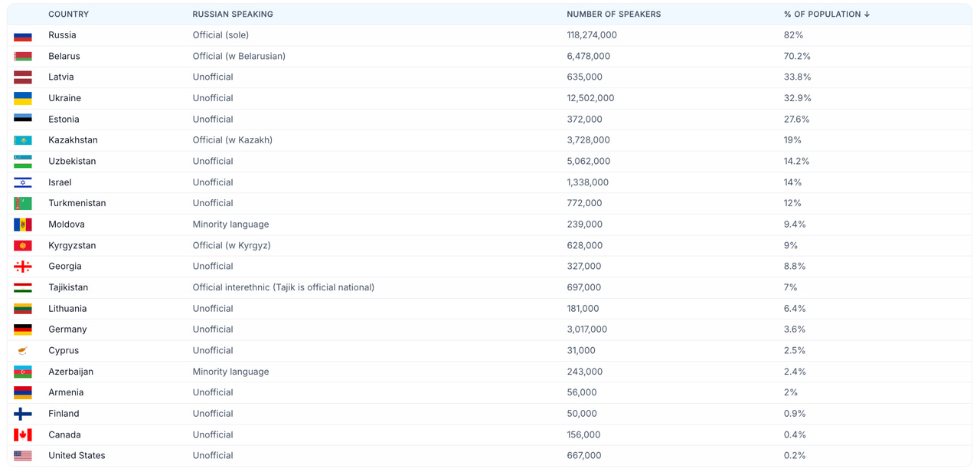
Task: Select the country name Tajikistan
Action: click(x=68, y=288)
